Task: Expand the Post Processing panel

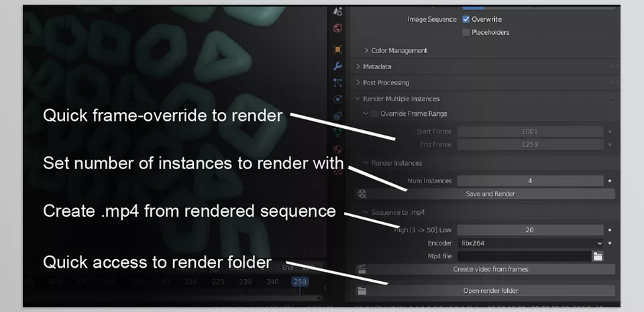Action: click(x=385, y=83)
